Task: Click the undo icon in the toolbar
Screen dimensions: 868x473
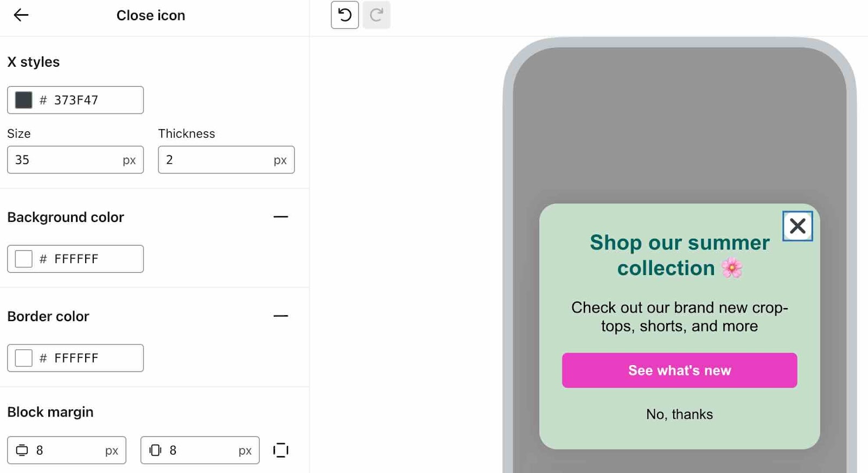Action: (344, 15)
